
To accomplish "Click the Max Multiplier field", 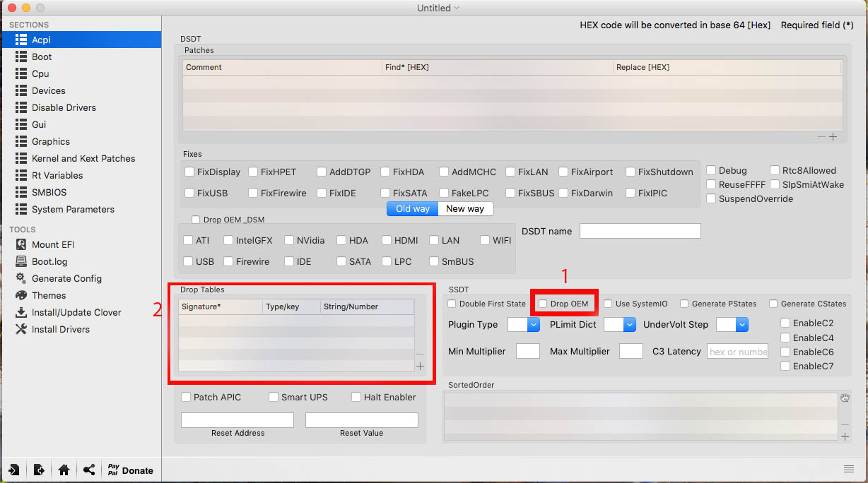I will pyautogui.click(x=631, y=351).
